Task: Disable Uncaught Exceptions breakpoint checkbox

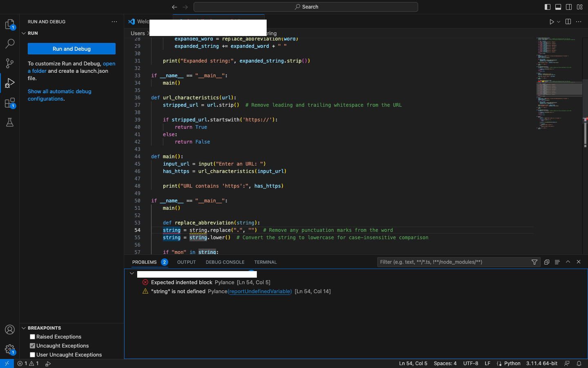Action: click(33, 346)
